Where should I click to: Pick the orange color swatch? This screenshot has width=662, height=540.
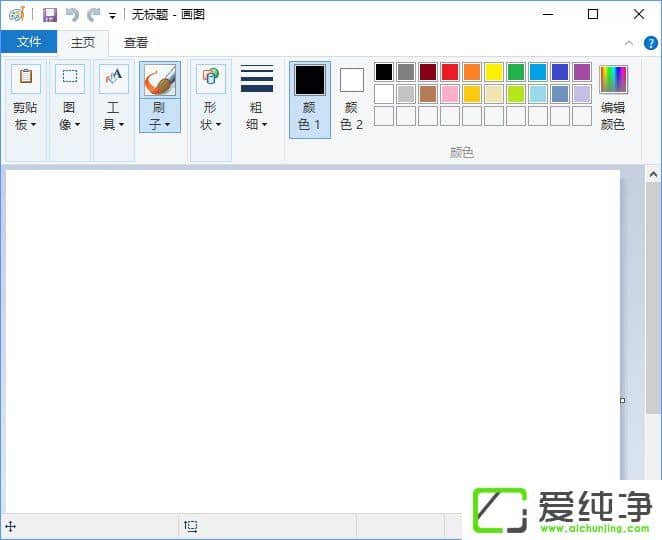[472, 72]
